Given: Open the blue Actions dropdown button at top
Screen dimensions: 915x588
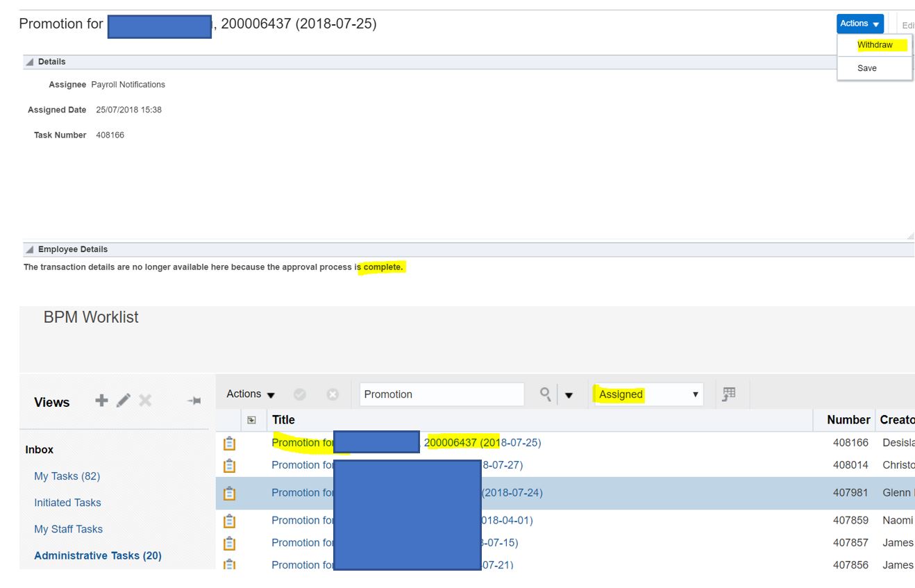Looking at the screenshot, I should (860, 24).
